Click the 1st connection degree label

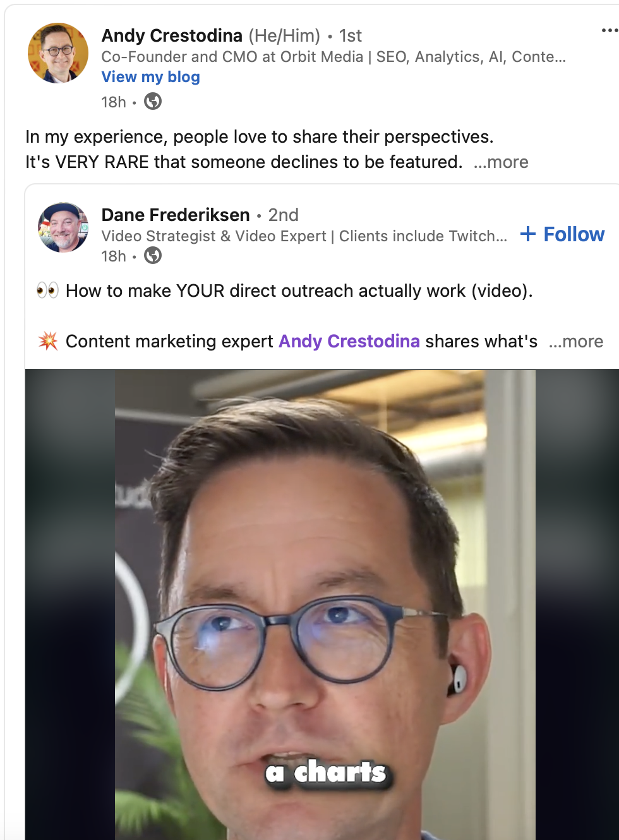click(351, 36)
